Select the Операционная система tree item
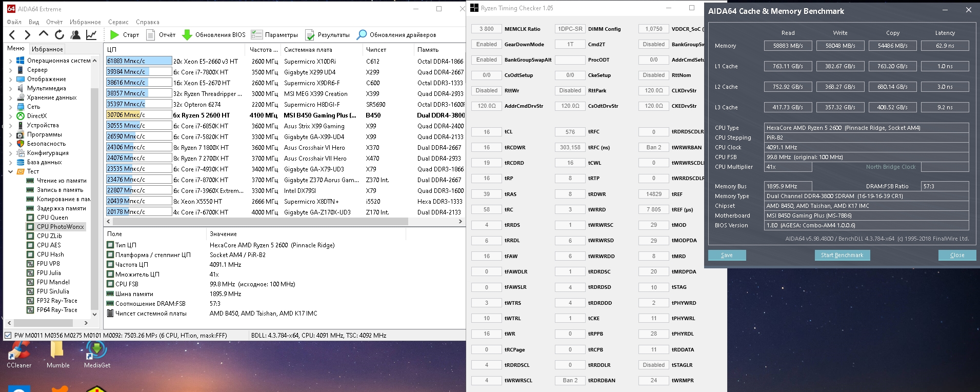Viewport: 980px width, 392px height. click(x=58, y=61)
